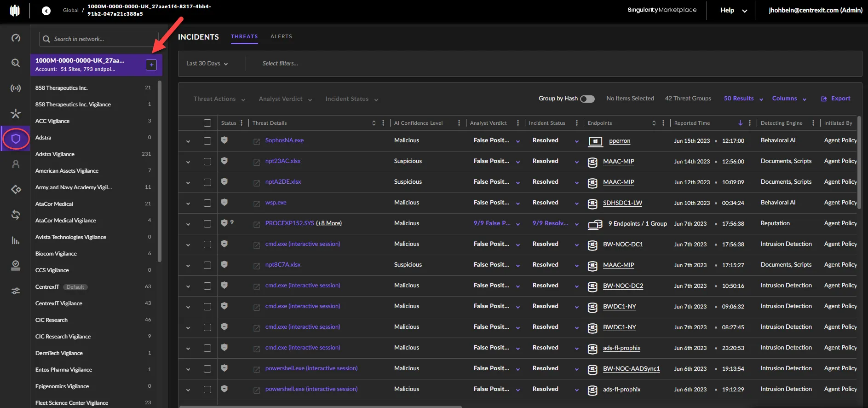This screenshot has width=868, height=408.
Task: Open Status column options menu dots
Action: 241,123
